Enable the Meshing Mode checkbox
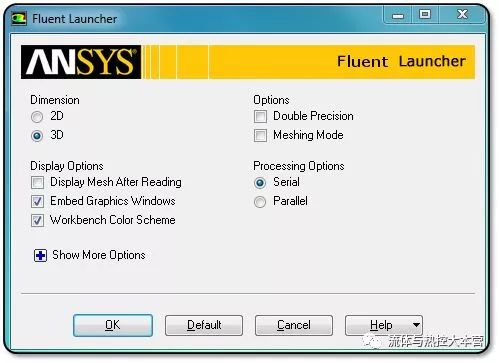The height and width of the screenshot is (363, 499). pos(260,136)
